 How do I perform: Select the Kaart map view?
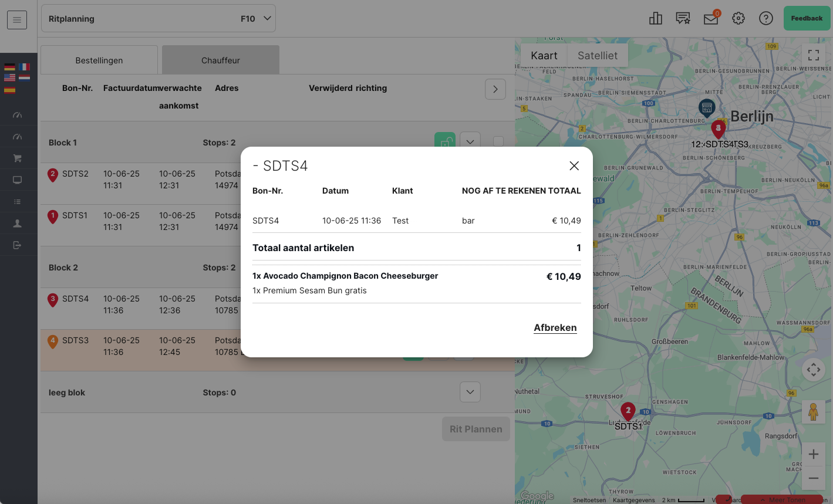(x=544, y=56)
